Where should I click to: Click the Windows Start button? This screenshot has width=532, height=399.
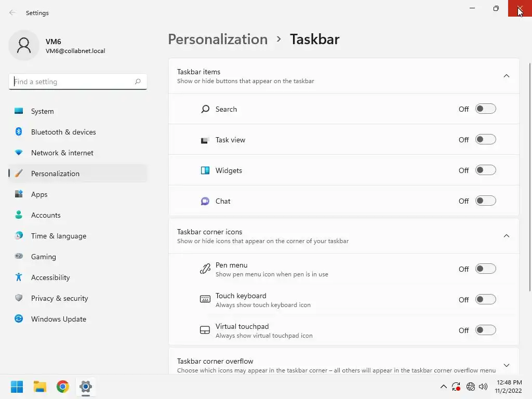coord(17,387)
